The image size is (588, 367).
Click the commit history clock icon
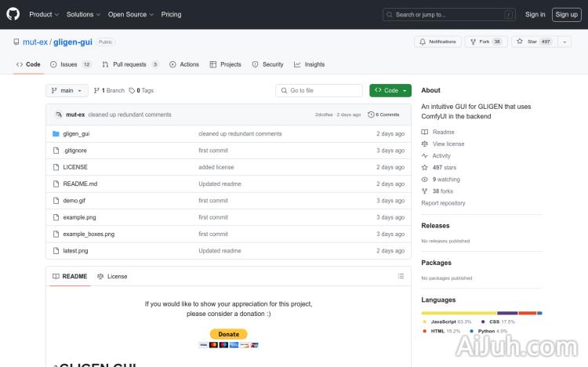click(x=372, y=114)
